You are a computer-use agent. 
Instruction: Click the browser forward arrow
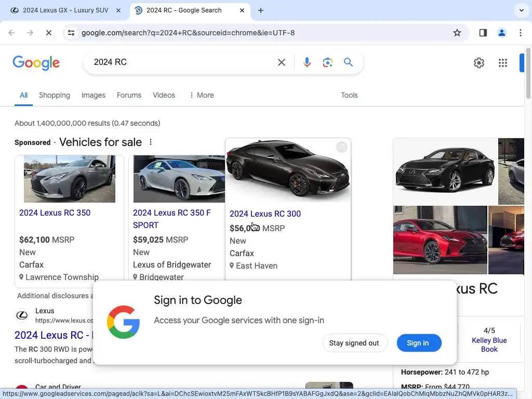point(30,33)
